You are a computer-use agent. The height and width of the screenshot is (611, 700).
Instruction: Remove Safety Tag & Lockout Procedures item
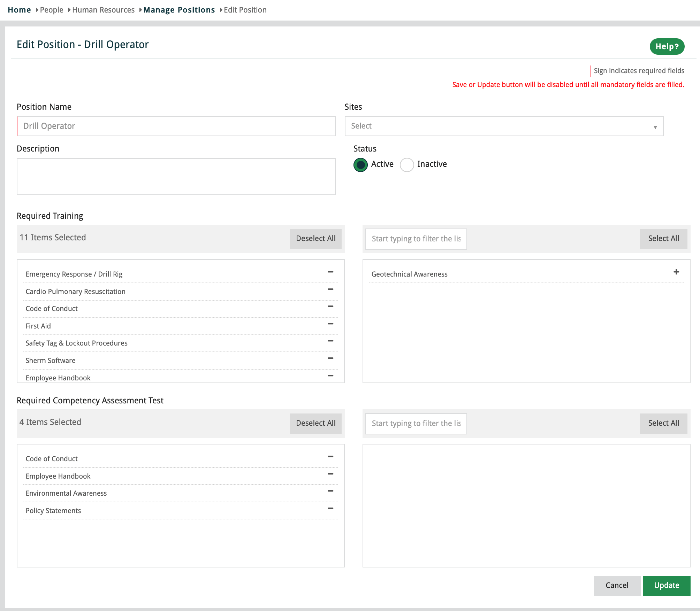click(330, 341)
